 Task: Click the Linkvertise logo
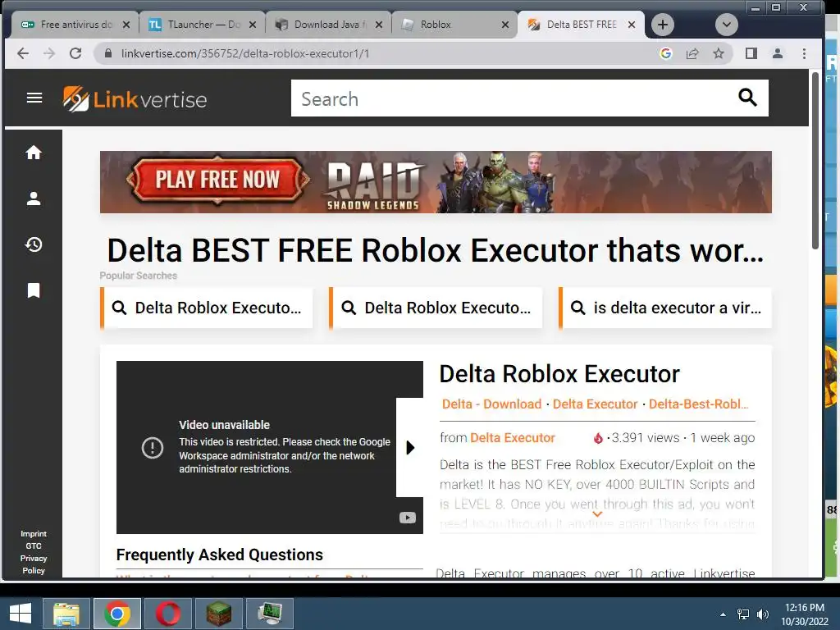pyautogui.click(x=135, y=99)
